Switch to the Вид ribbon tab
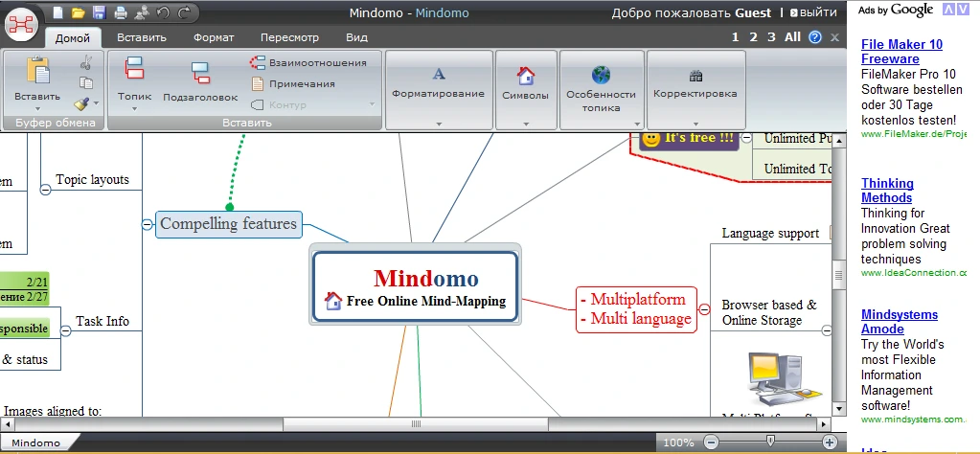Viewport: 980px width, 454px height. click(x=357, y=37)
